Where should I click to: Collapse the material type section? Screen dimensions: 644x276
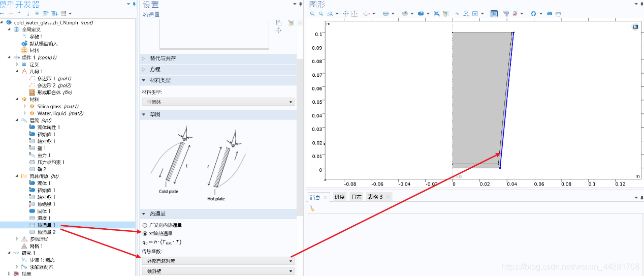[x=143, y=80]
